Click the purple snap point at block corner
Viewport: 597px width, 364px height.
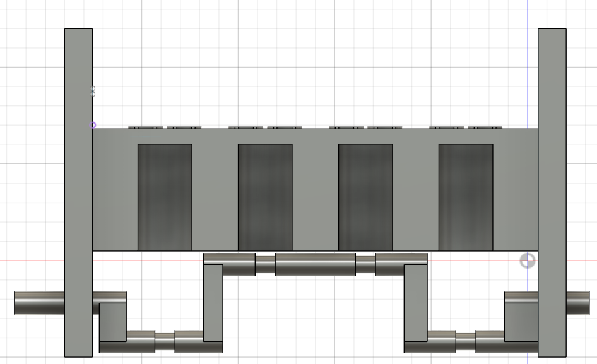pyautogui.click(x=93, y=125)
